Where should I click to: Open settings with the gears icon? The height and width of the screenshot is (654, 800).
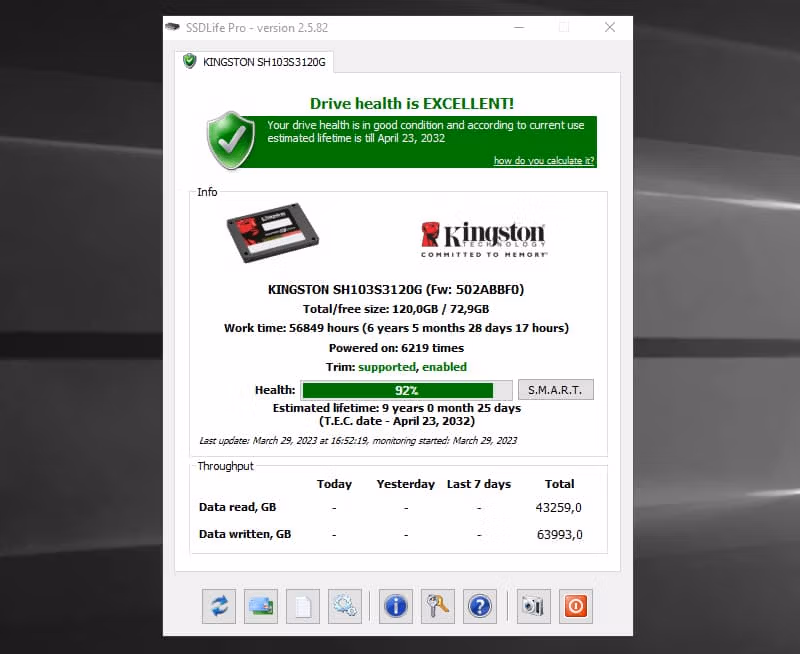point(345,607)
